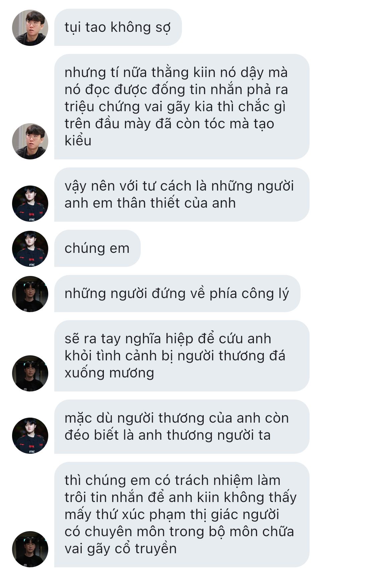Tap avatar beside "những người đứng về phía công lý"
Image resolution: width=392 pixels, height=573 pixels.
click(30, 294)
